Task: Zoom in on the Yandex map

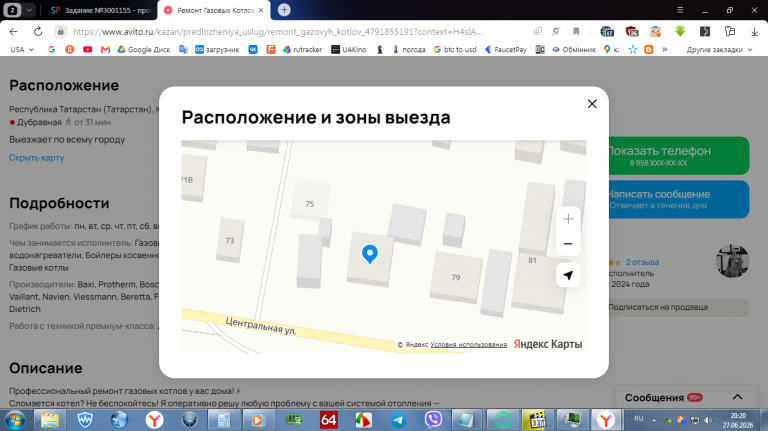Action: pos(568,219)
